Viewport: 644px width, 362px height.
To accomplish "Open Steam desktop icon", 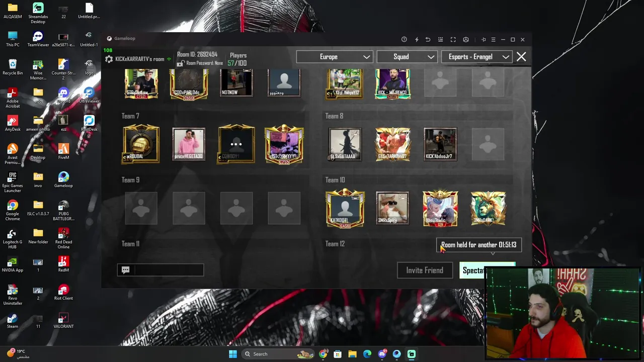I will coord(13,321).
